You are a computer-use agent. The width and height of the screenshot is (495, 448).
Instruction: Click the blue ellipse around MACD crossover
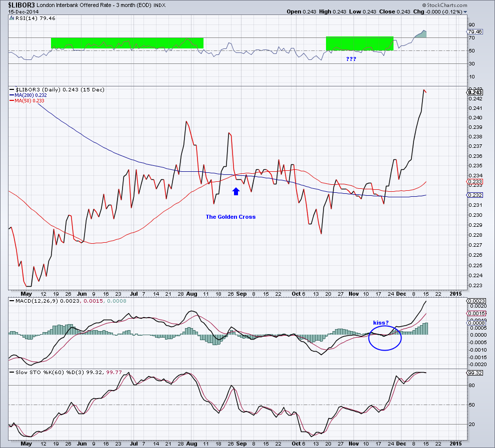coord(385,338)
